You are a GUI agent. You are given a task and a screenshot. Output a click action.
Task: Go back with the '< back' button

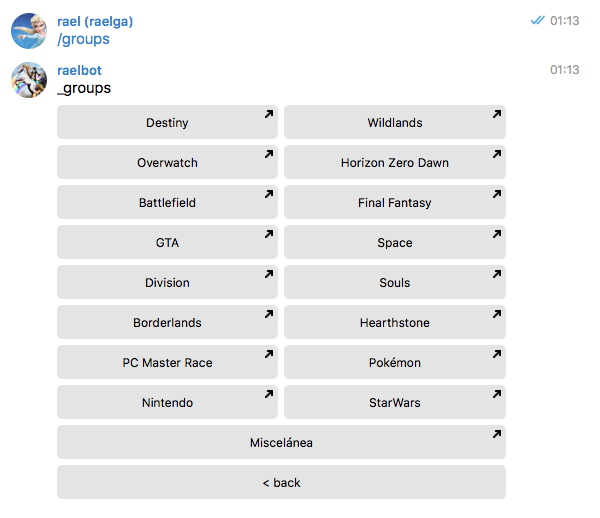281,483
